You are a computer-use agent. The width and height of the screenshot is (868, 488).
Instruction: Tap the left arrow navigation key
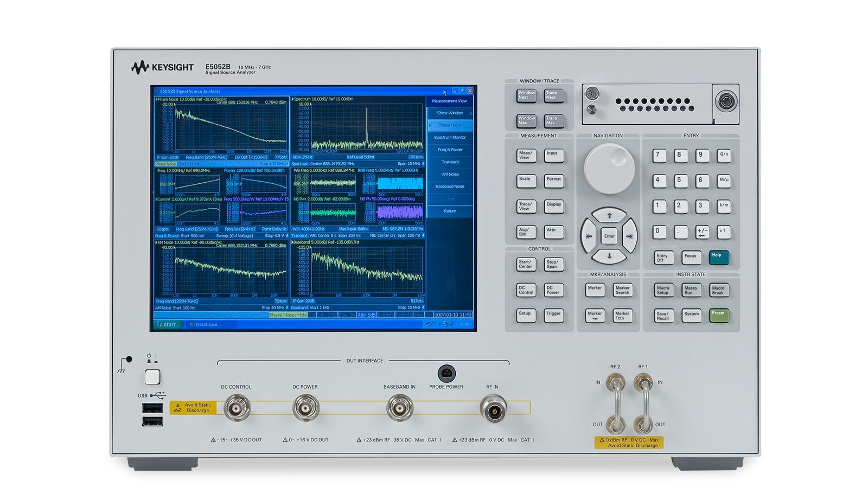tap(589, 236)
